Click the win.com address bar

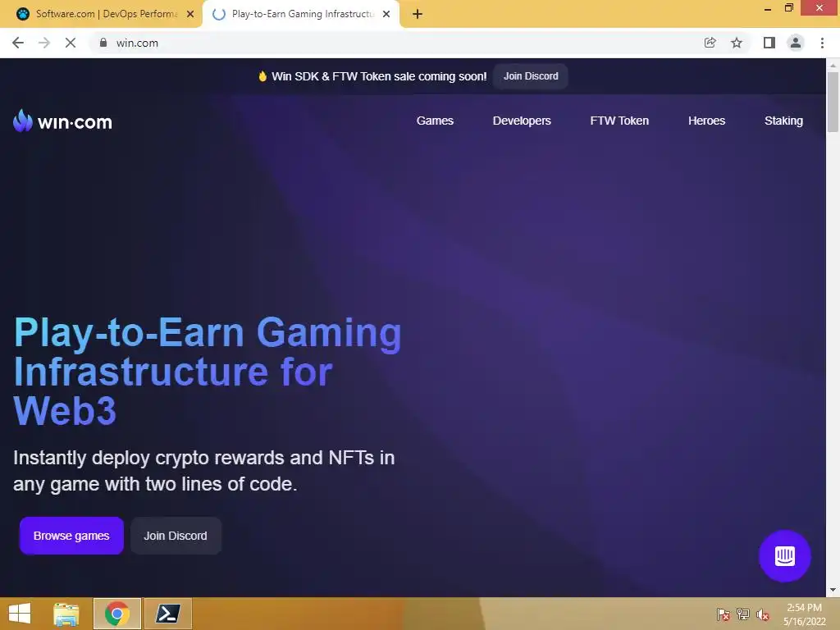click(396, 43)
